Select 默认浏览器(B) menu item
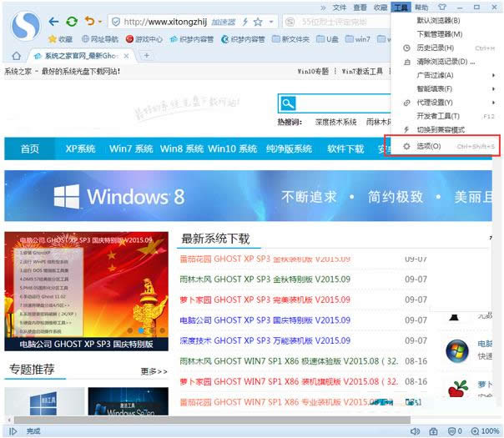This screenshot has height=438, width=504. (x=446, y=21)
